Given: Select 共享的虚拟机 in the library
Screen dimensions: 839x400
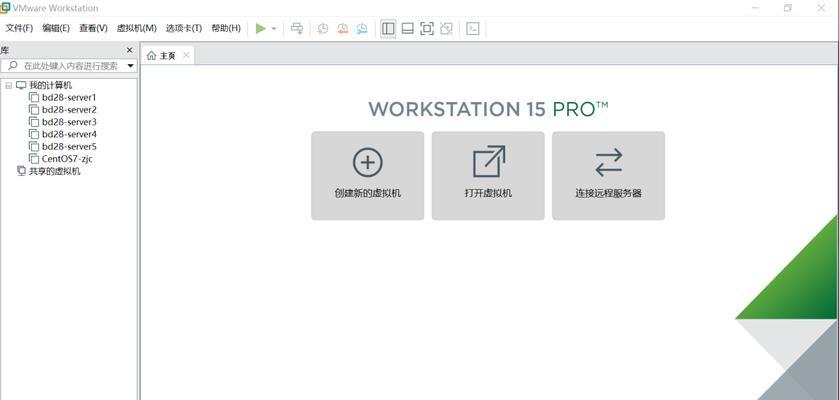Looking at the screenshot, I should [55, 171].
